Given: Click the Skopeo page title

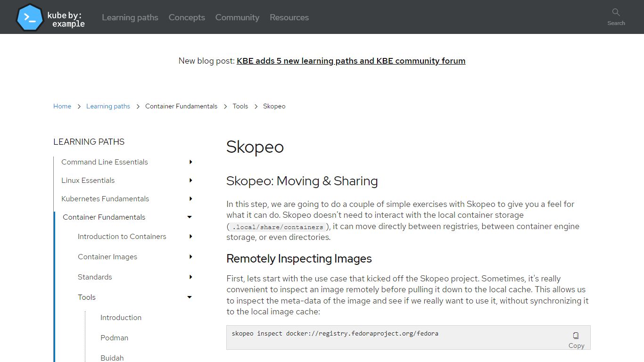Looking at the screenshot, I should [x=255, y=147].
